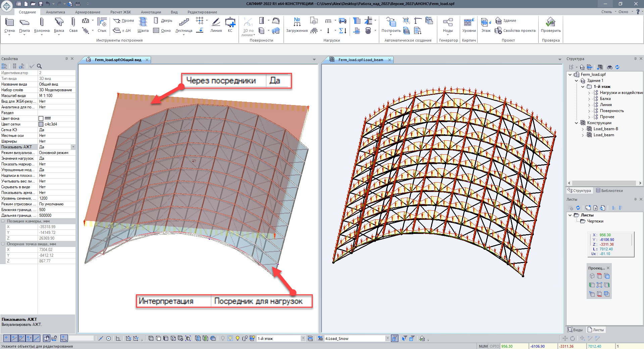Click the Свойства проекта button
The width and height of the screenshot is (644, 349).
point(519,31)
